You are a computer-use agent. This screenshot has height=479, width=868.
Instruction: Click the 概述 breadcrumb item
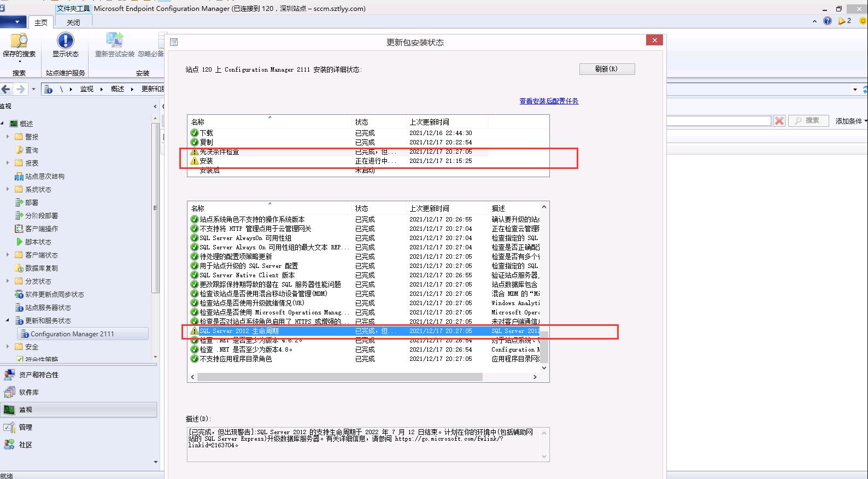pos(118,89)
